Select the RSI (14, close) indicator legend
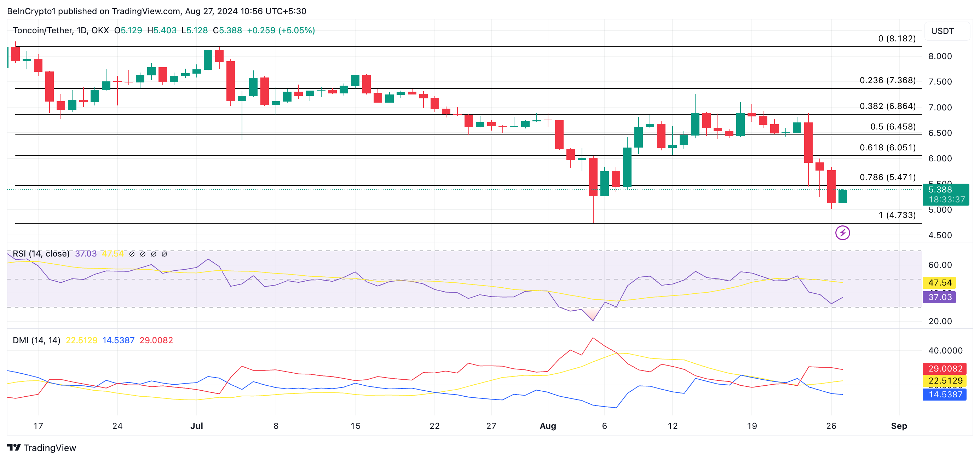Image resolution: width=980 pixels, height=460 pixels. 41,254
